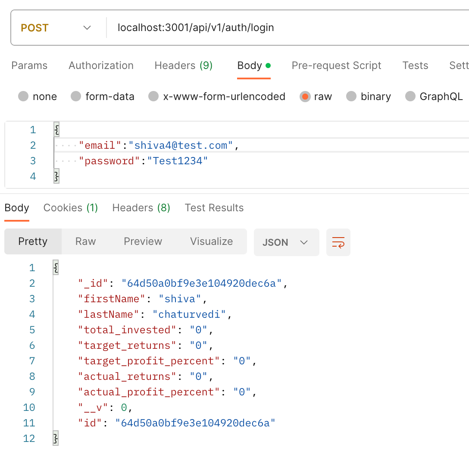Open the POST method dropdown
Viewport: 469px width, 476px height.
[x=56, y=28]
